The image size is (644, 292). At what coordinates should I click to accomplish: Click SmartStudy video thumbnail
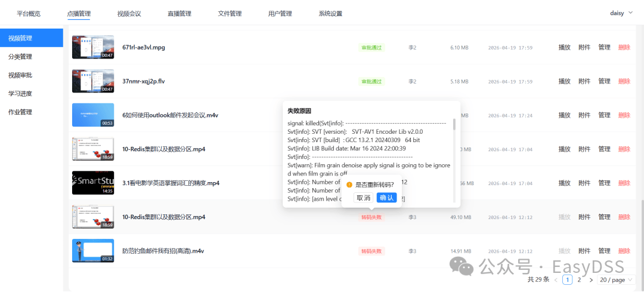[x=93, y=183]
